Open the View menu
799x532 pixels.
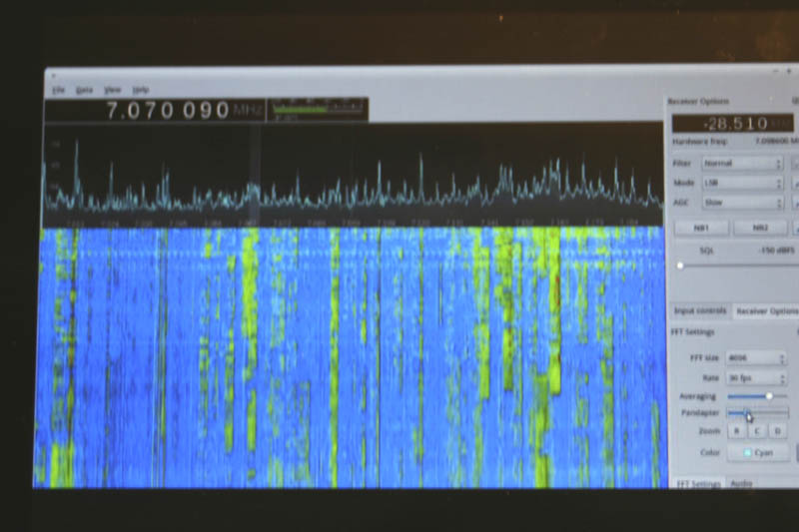coord(113,90)
